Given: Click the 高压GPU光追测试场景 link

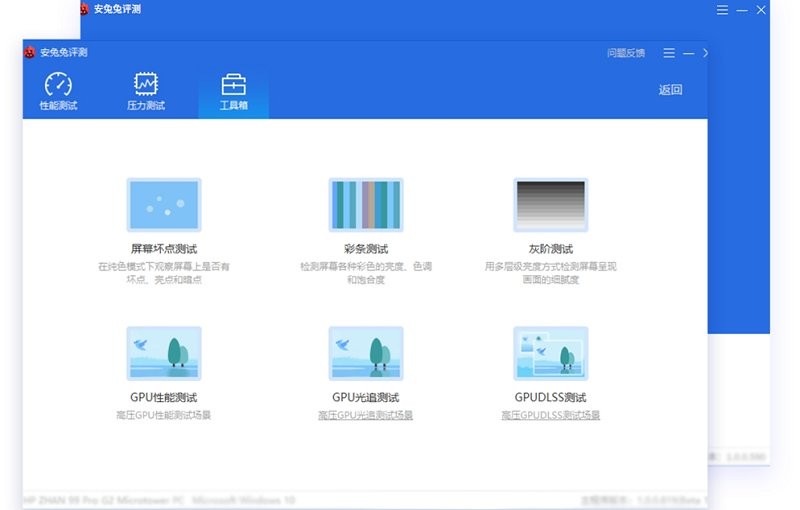Looking at the screenshot, I should [365, 415].
